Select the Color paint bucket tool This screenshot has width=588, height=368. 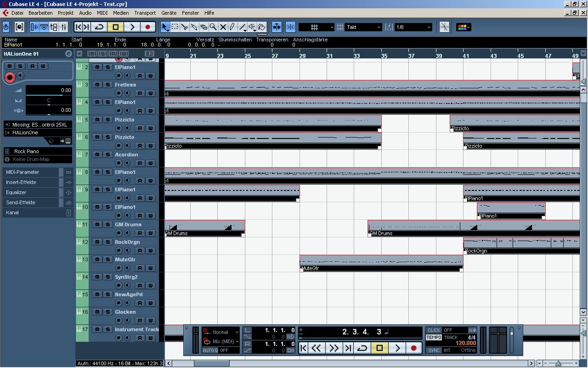262,27
